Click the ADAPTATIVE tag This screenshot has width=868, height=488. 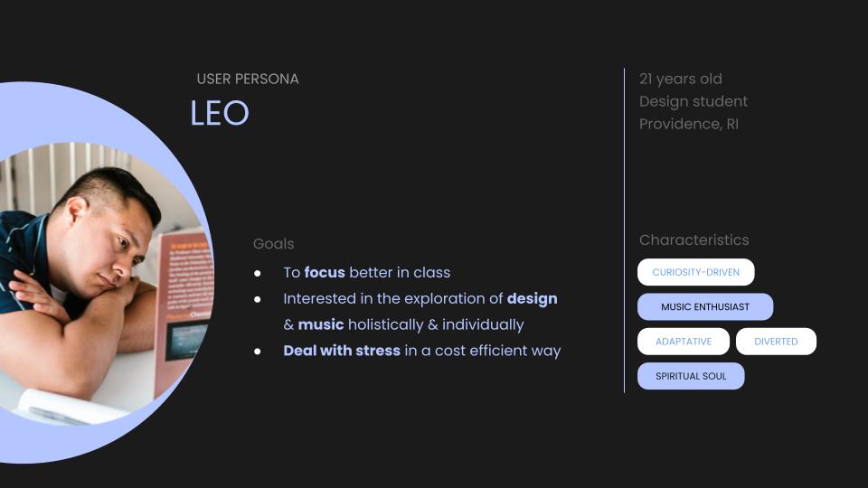click(x=683, y=342)
